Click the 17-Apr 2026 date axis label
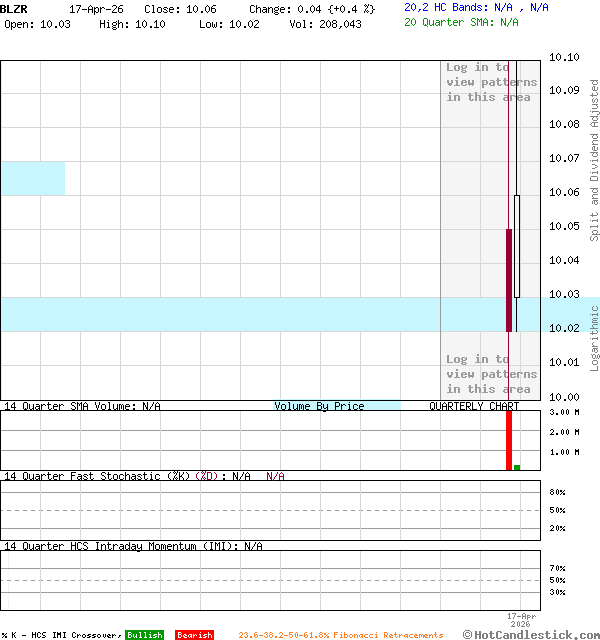The width and height of the screenshot is (600, 640). (x=522, y=620)
